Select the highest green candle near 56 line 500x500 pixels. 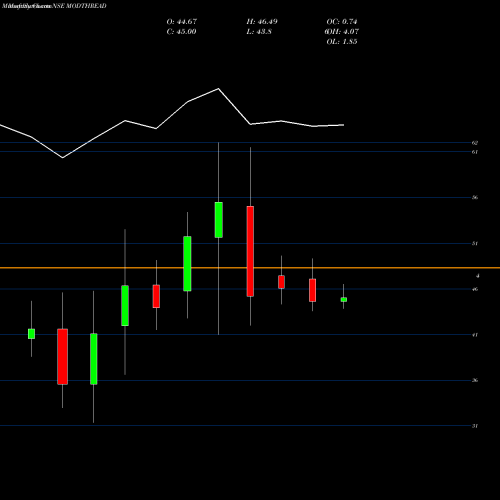point(219,220)
